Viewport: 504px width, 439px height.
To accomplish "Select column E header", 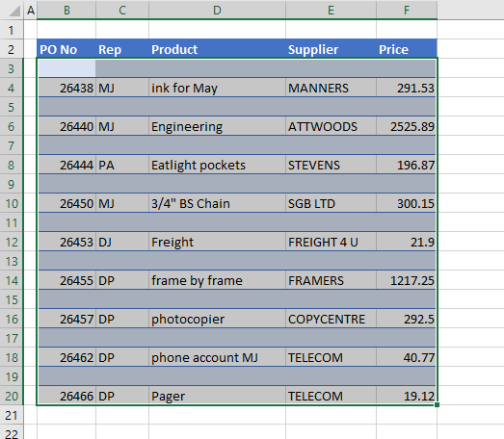I will point(331,11).
